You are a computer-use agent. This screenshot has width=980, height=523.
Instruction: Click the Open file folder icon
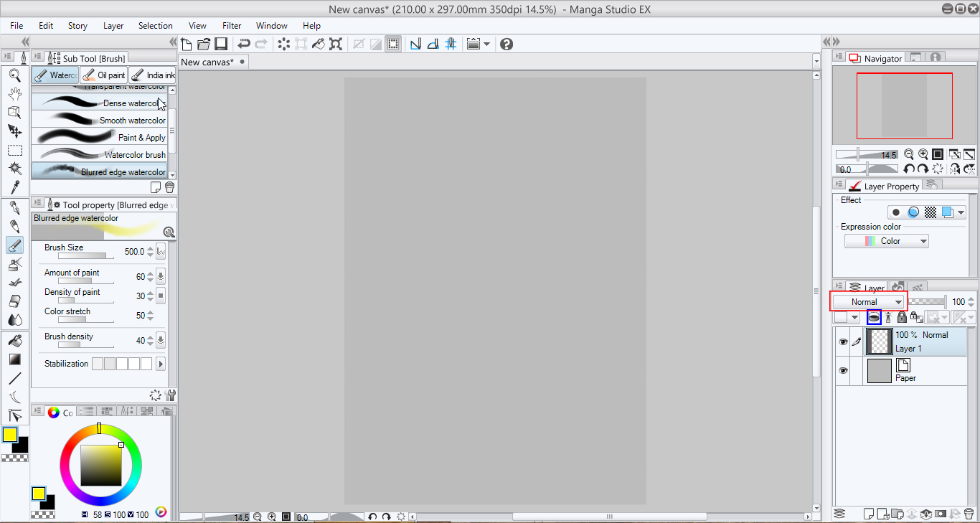[x=204, y=44]
